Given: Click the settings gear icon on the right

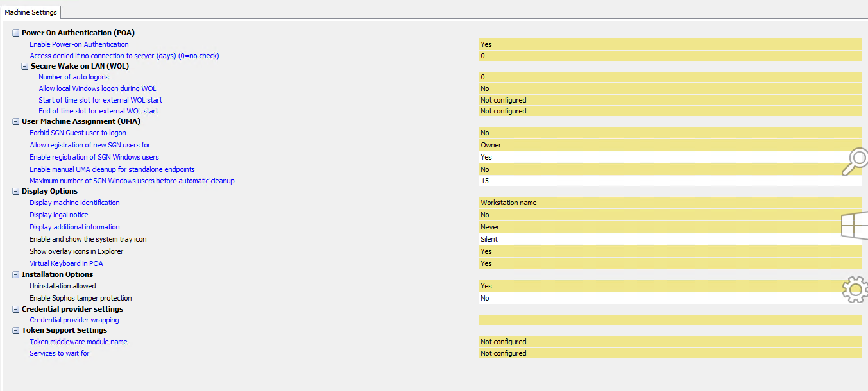Looking at the screenshot, I should click(855, 290).
